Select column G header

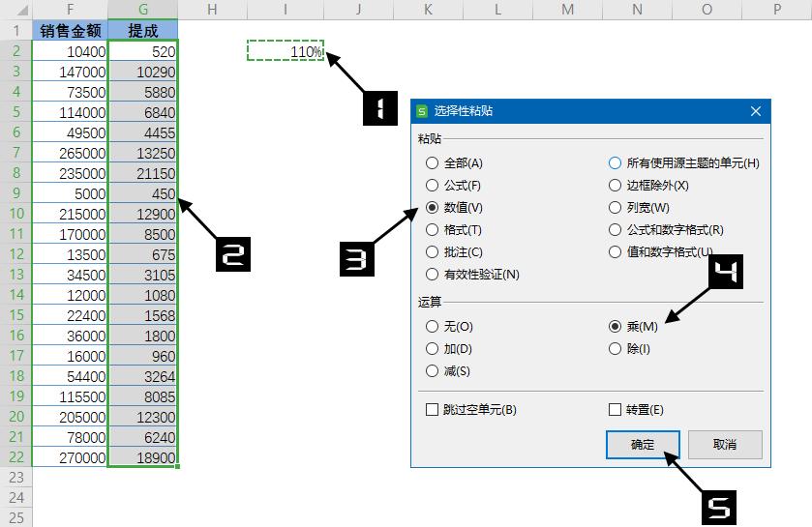click(x=143, y=10)
